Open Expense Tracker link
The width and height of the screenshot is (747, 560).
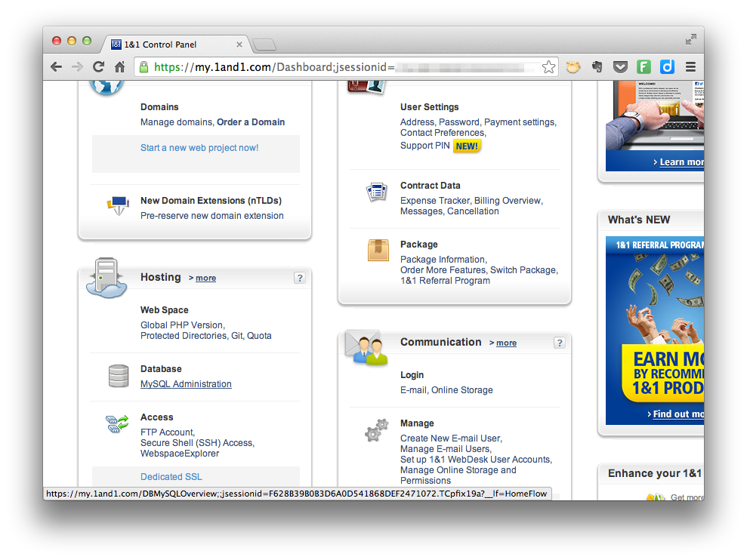coord(435,201)
